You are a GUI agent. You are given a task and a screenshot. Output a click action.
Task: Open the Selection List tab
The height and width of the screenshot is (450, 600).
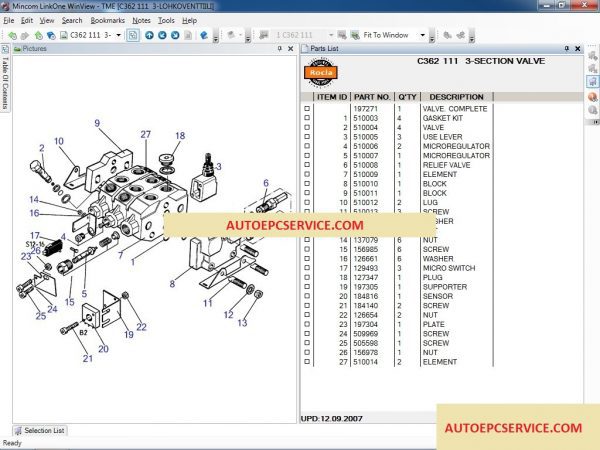40,430
